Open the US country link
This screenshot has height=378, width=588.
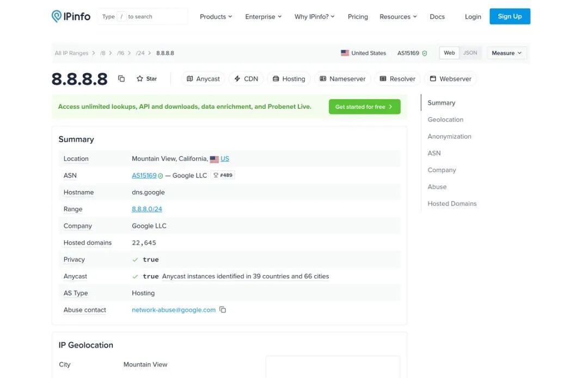click(x=225, y=158)
